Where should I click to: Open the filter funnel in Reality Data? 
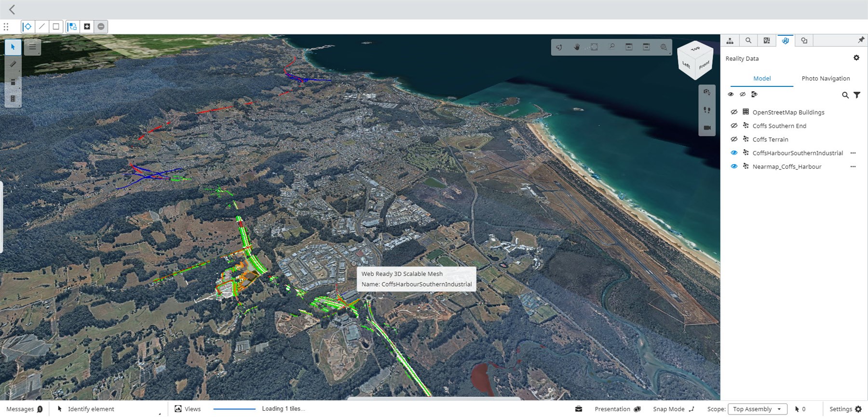click(x=857, y=95)
